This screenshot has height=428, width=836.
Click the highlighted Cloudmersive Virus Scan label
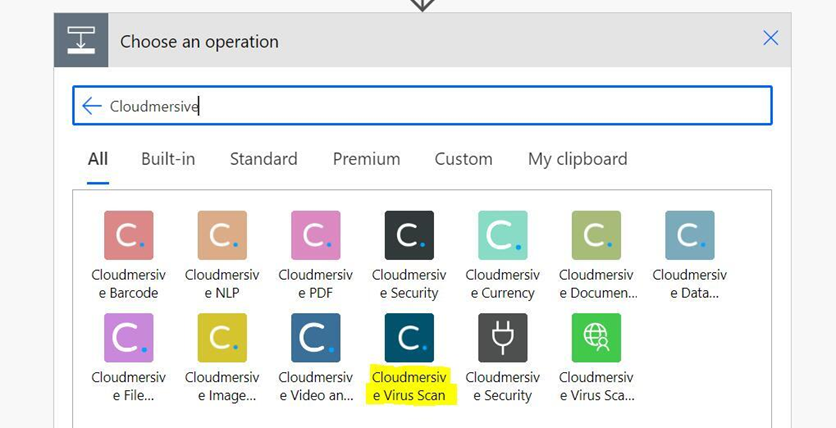(x=409, y=386)
